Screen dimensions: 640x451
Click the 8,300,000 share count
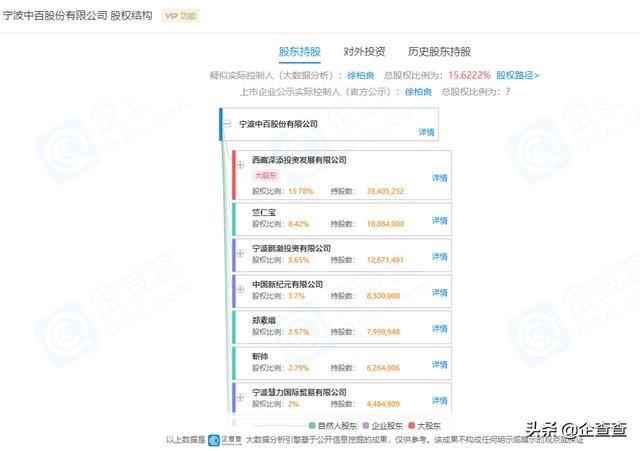tap(383, 295)
